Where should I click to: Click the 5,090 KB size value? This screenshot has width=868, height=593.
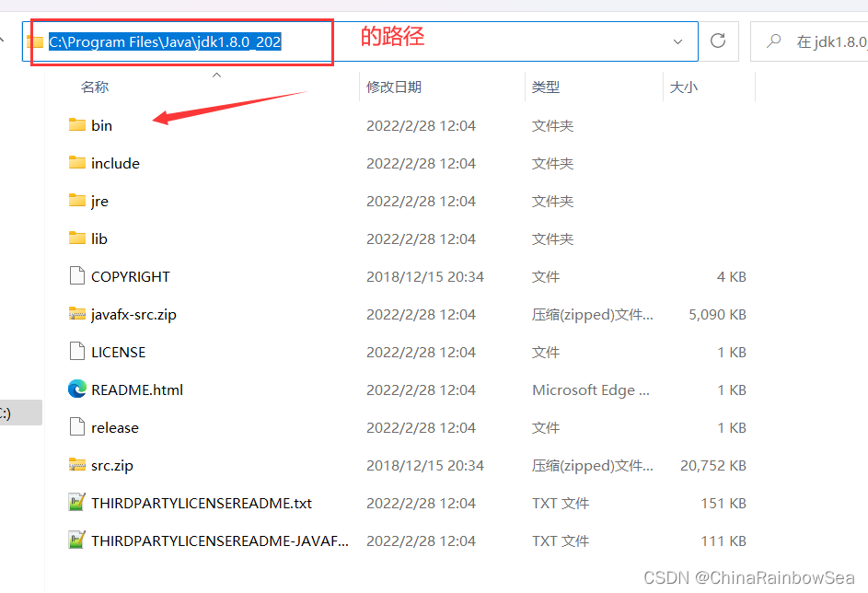click(x=717, y=315)
